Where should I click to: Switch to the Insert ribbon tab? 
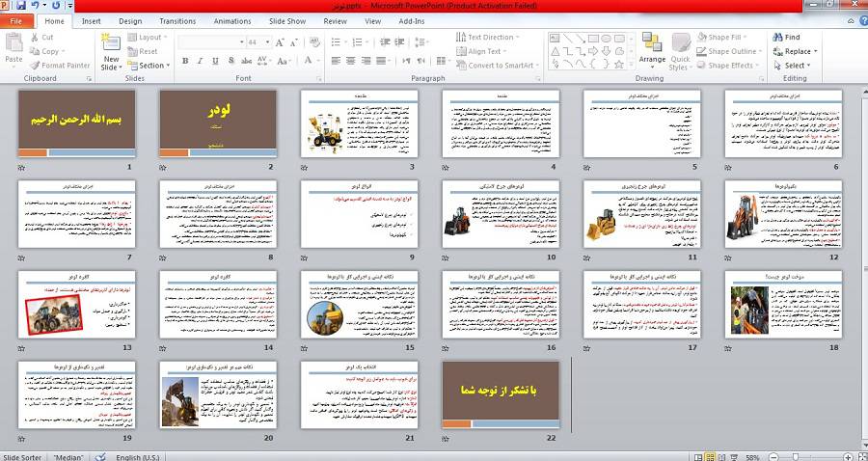coord(92,21)
